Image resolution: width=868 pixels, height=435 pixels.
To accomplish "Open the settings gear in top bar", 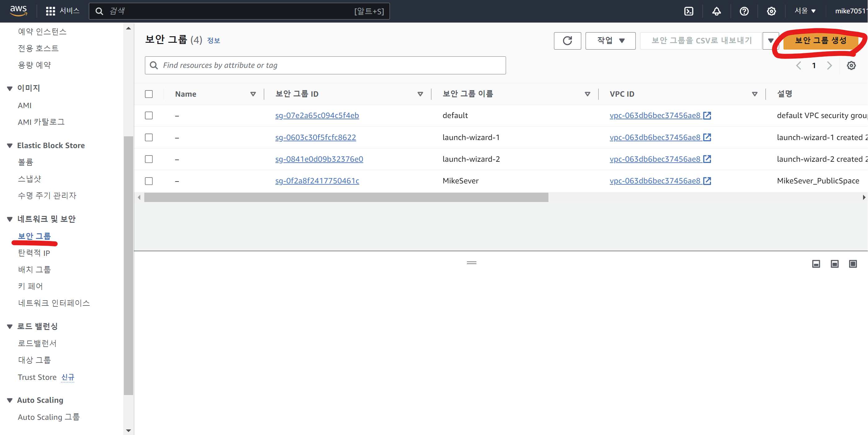I will click(x=771, y=11).
